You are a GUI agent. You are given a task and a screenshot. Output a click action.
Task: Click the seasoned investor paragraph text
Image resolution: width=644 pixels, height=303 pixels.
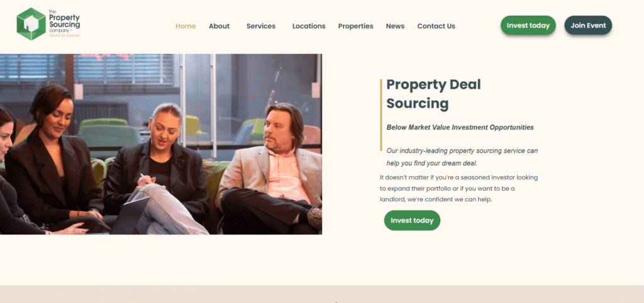[458, 189]
